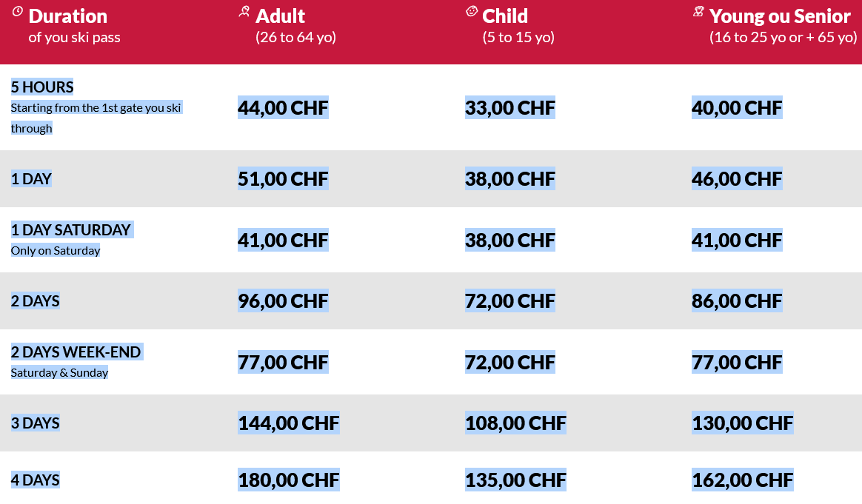Screen dimensions: 862x504
Task: Click the 180,00 CHF adult 4 days price
Action: click(x=288, y=480)
